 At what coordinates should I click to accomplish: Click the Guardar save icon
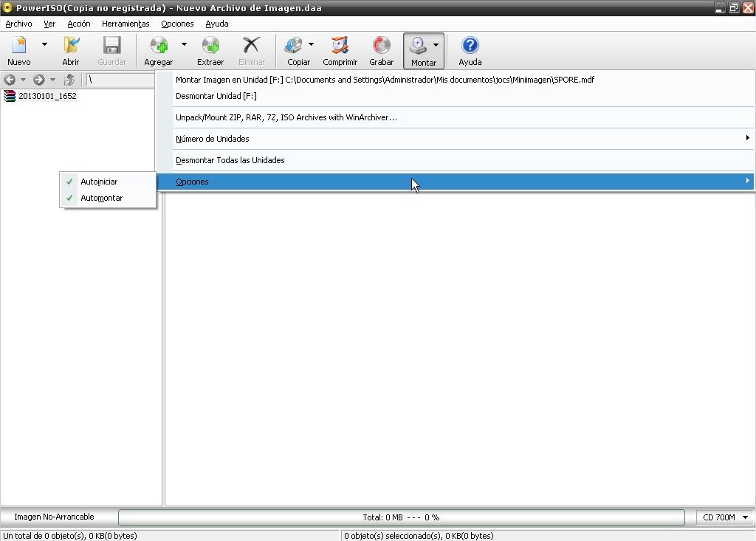coord(112,46)
